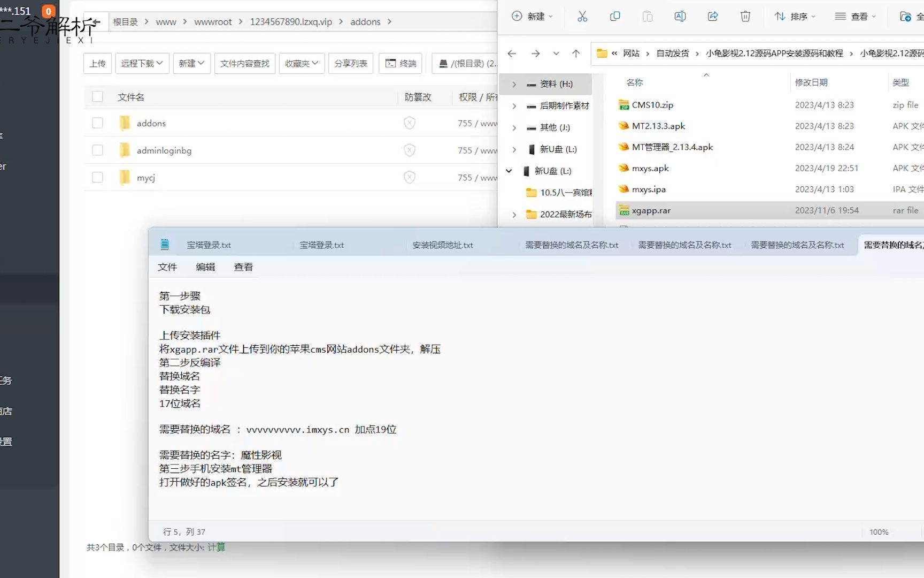Screen dimensions: 924x578
Task: Click 根目录 in breadcrumb path
Action: click(x=125, y=22)
